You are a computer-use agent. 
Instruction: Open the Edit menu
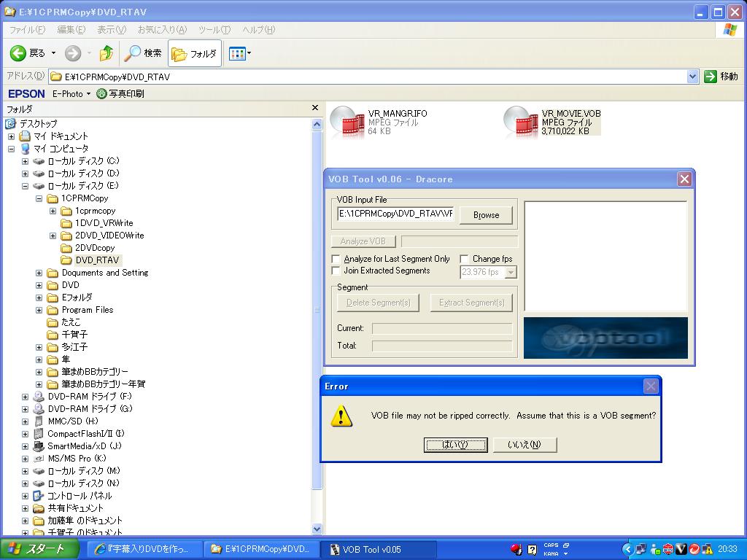click(x=71, y=29)
